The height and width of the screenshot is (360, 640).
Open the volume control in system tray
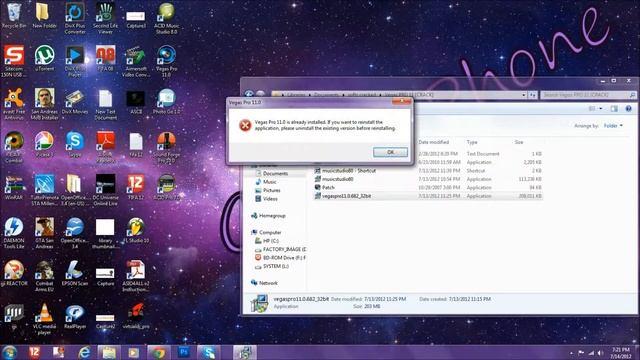(x=600, y=353)
